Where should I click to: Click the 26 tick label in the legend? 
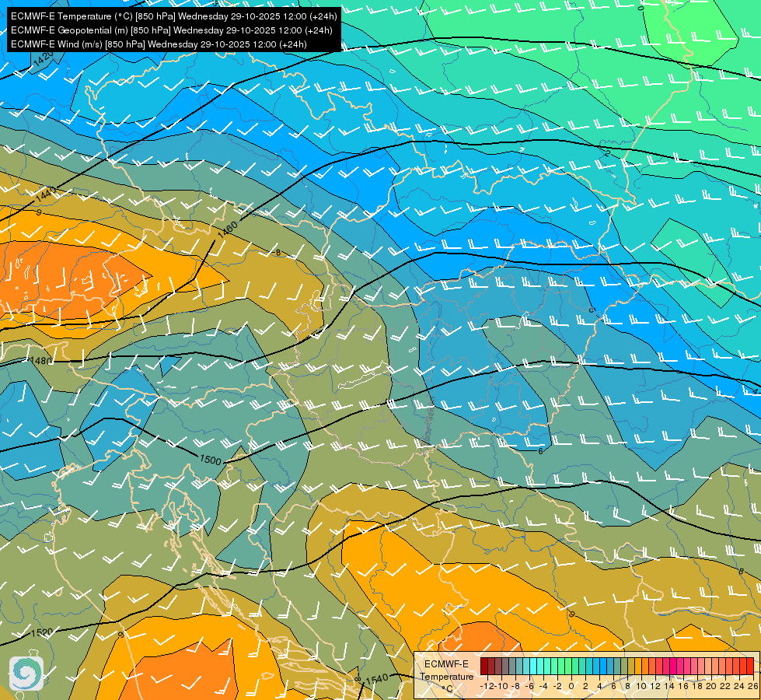click(753, 687)
